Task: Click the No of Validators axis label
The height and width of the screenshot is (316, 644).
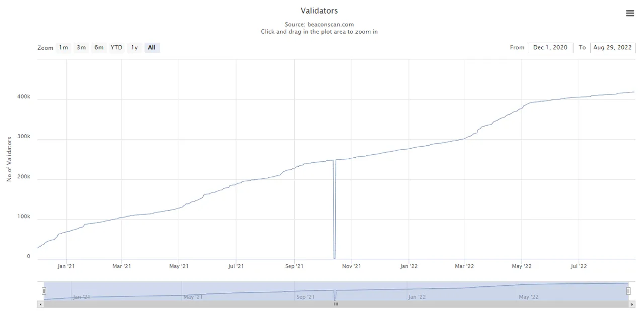Action: (x=10, y=158)
